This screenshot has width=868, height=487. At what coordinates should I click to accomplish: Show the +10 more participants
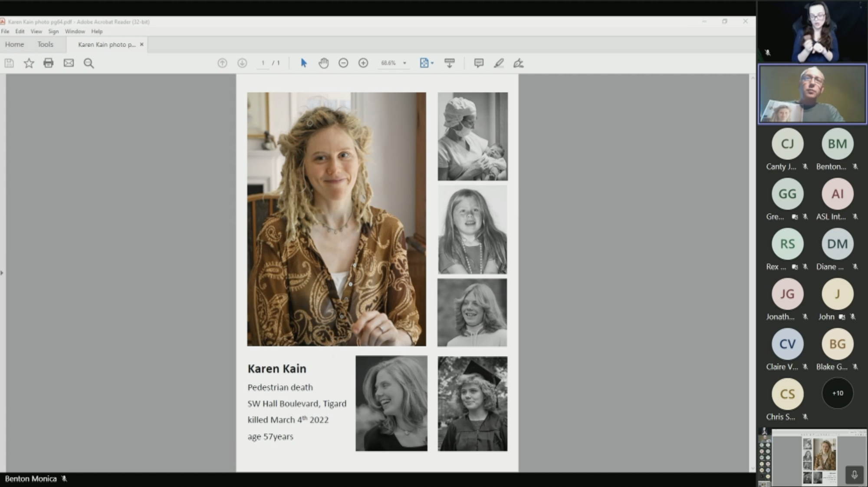[x=837, y=393]
